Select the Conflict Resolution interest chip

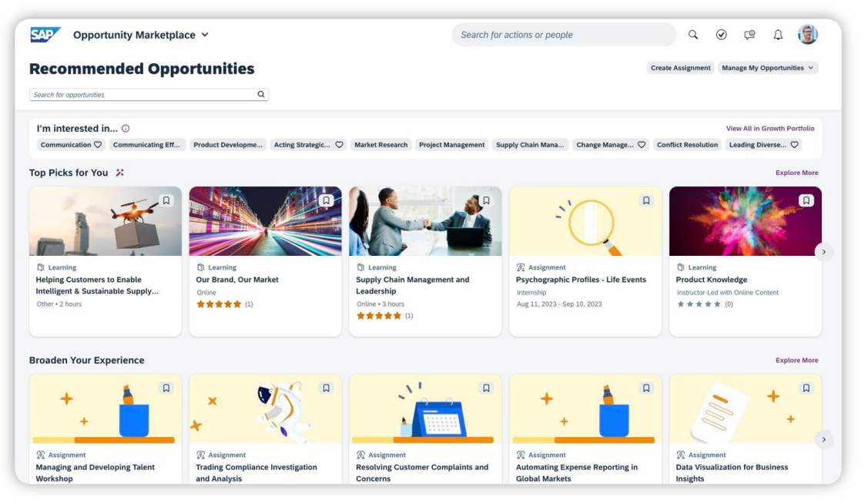[687, 145]
